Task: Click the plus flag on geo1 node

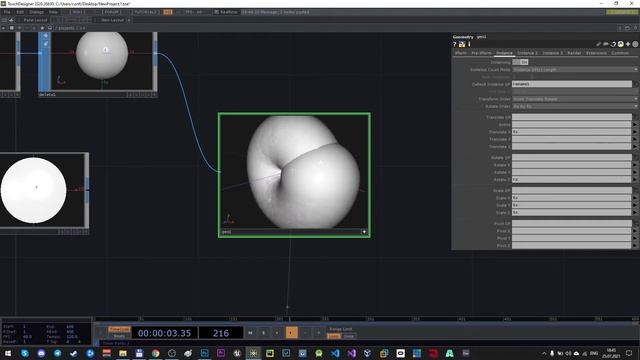Action: [x=364, y=232]
